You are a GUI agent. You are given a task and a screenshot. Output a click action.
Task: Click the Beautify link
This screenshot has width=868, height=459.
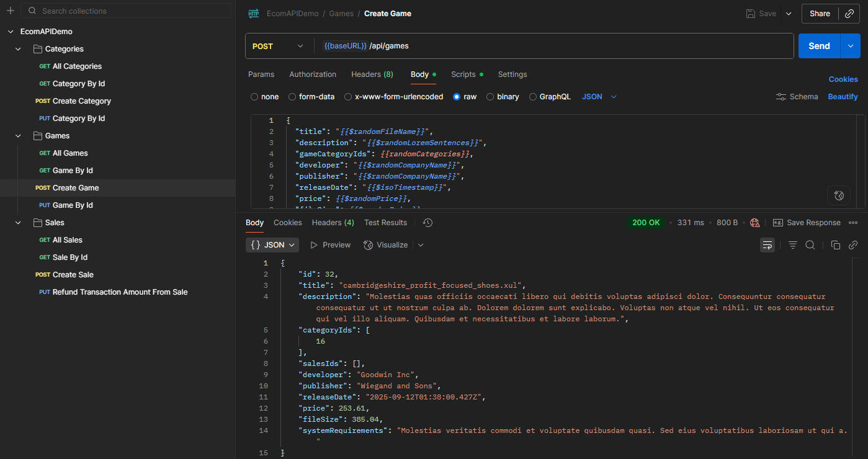[x=843, y=97]
